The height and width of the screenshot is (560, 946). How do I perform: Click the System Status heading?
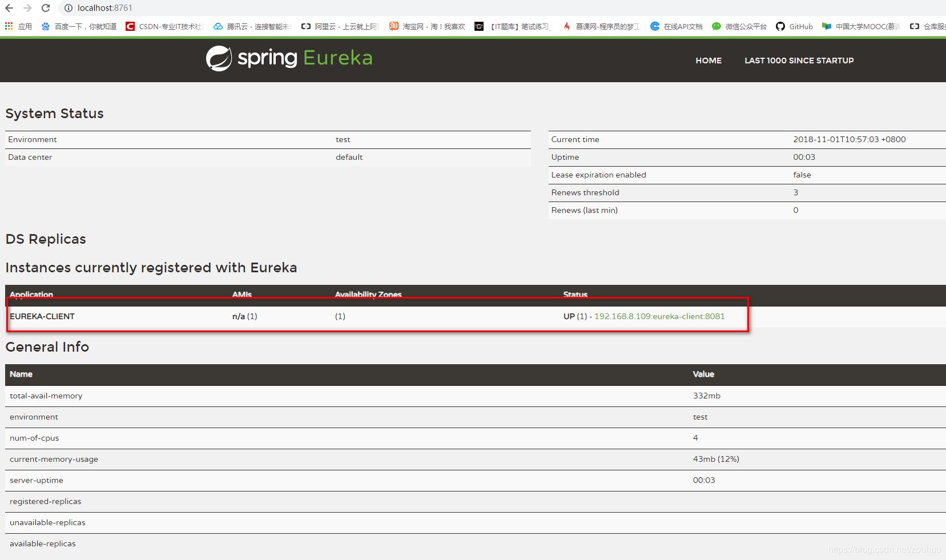(55, 113)
